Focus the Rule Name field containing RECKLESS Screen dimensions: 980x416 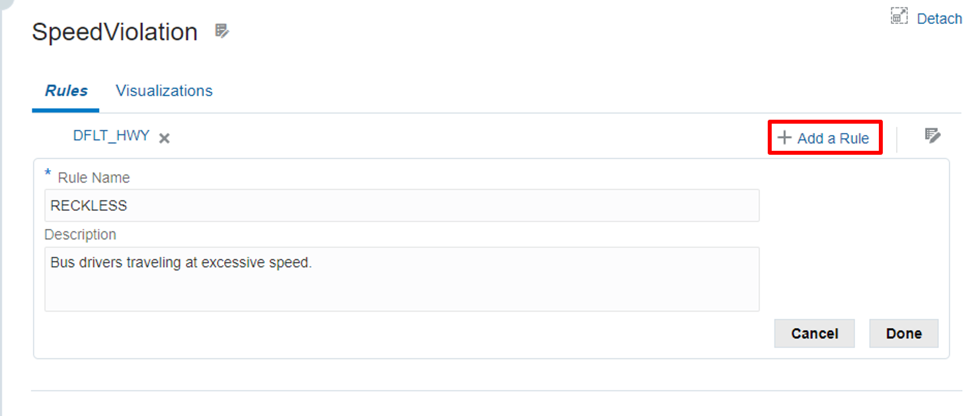[x=401, y=206]
